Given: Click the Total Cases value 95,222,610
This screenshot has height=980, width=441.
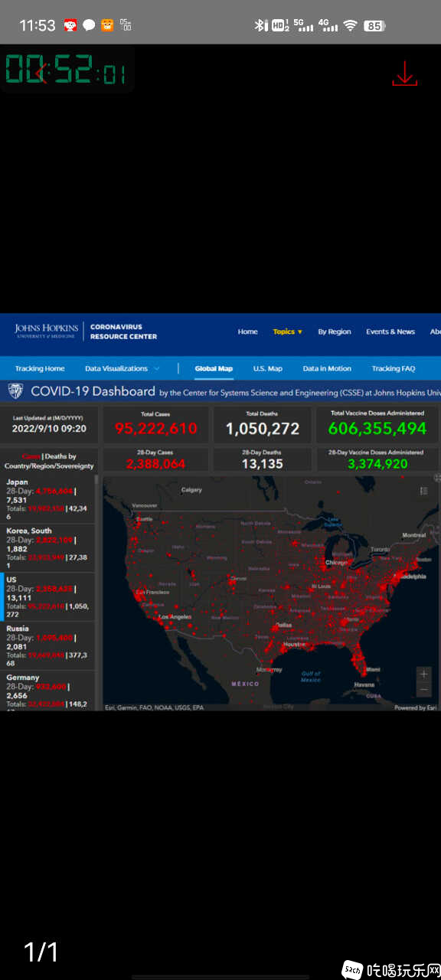Looking at the screenshot, I should (x=155, y=429).
